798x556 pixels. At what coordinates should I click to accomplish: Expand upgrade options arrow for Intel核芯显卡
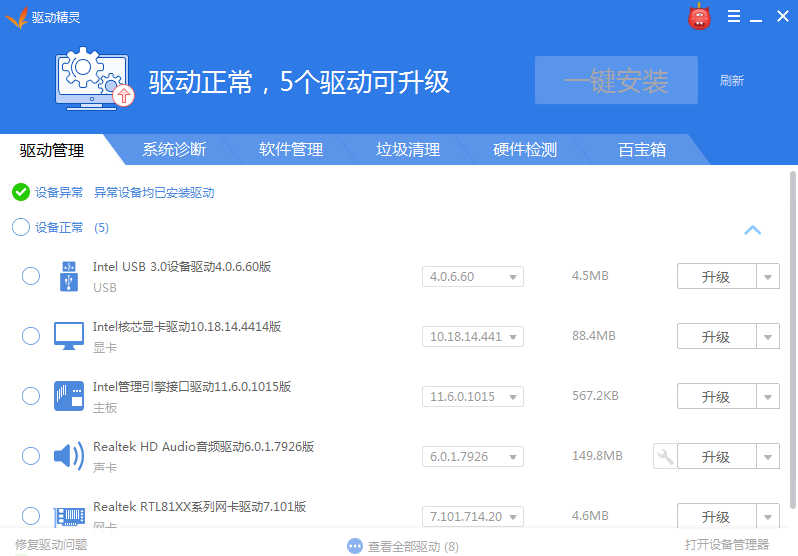point(768,337)
